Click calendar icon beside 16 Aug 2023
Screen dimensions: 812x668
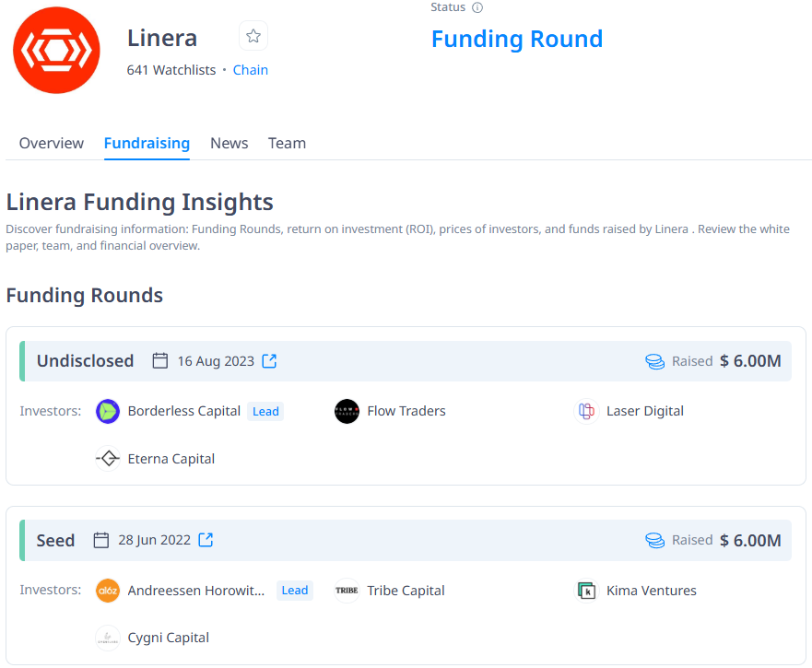pyautogui.click(x=160, y=360)
